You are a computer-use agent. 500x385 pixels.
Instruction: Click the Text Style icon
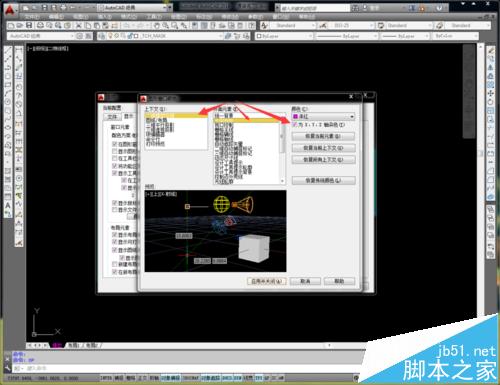coord(265,25)
